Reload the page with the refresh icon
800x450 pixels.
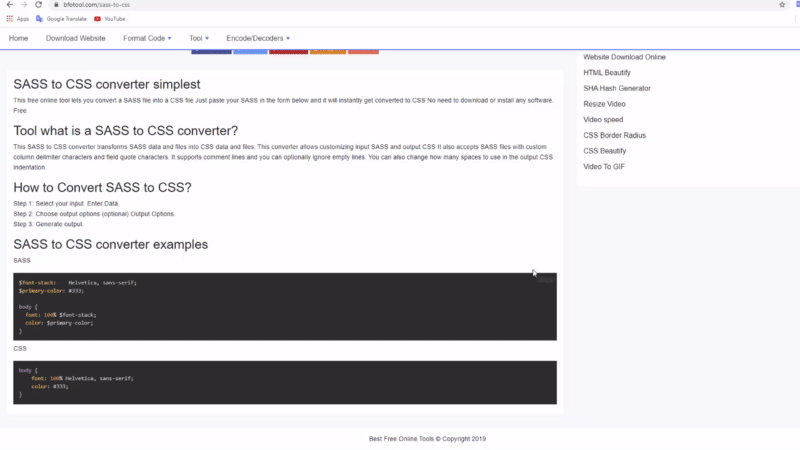click(x=39, y=5)
